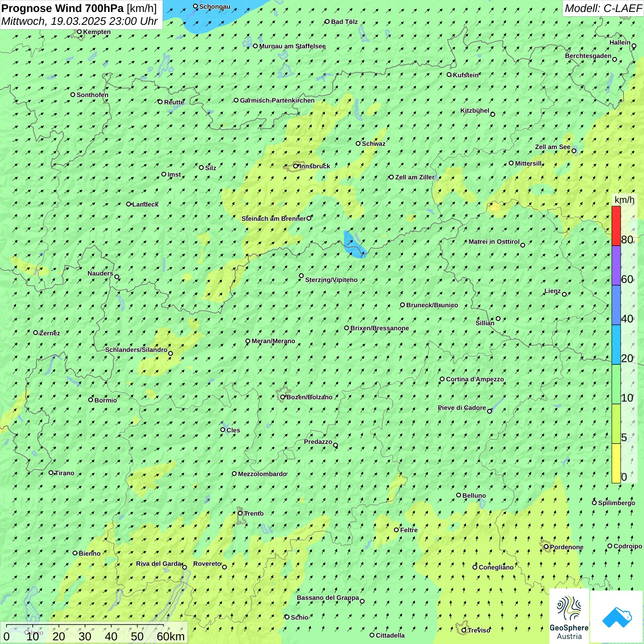Click the 'km/h' legend heading

click(624, 200)
